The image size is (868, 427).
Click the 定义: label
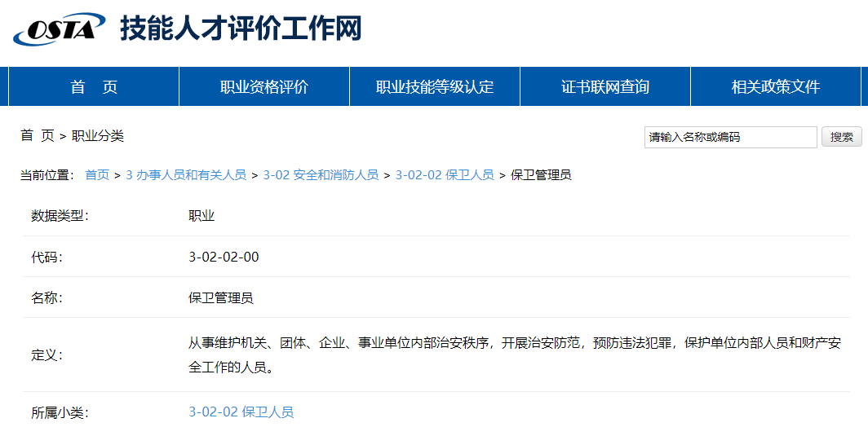pyautogui.click(x=47, y=355)
